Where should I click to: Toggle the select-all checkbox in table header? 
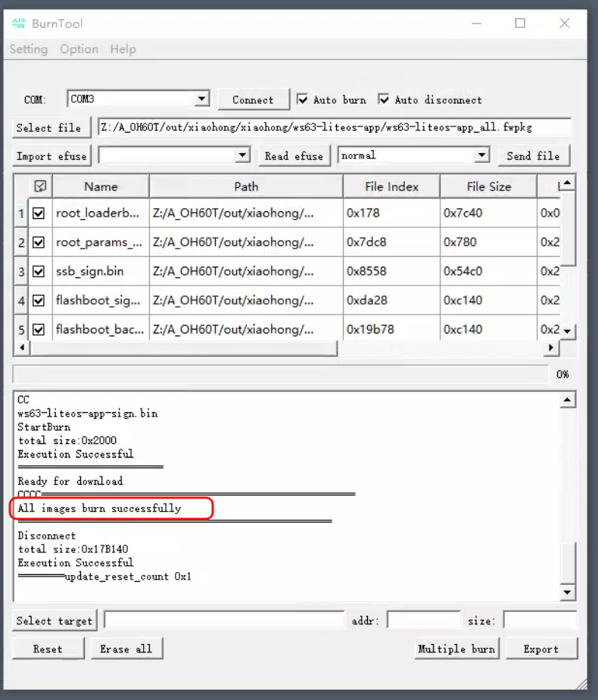point(40,186)
